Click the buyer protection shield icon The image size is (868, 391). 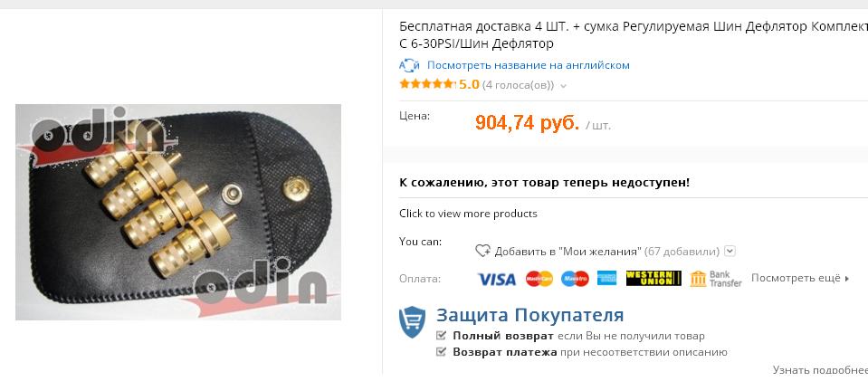[413, 322]
